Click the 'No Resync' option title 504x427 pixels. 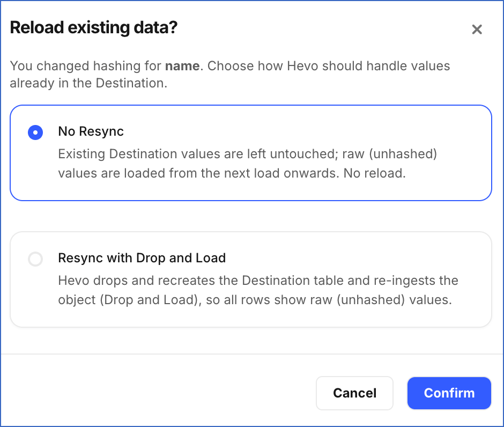click(x=91, y=131)
